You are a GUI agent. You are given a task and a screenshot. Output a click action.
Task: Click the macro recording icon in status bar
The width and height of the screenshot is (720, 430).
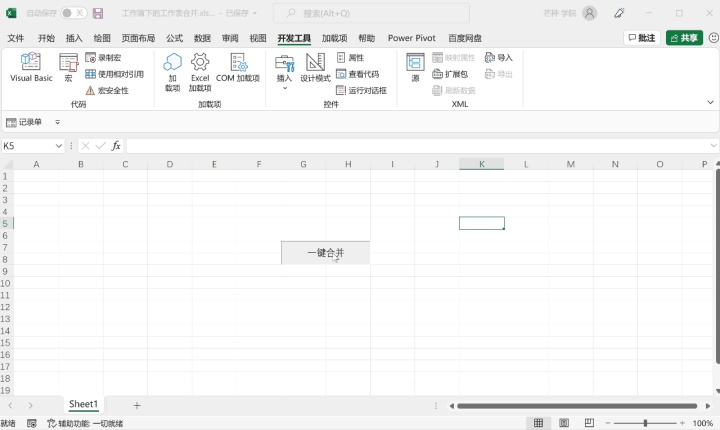click(32, 423)
